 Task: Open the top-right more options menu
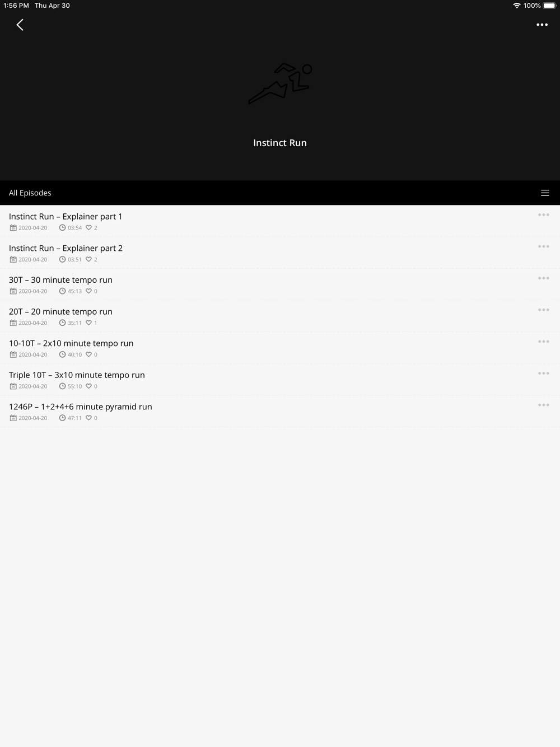(542, 25)
